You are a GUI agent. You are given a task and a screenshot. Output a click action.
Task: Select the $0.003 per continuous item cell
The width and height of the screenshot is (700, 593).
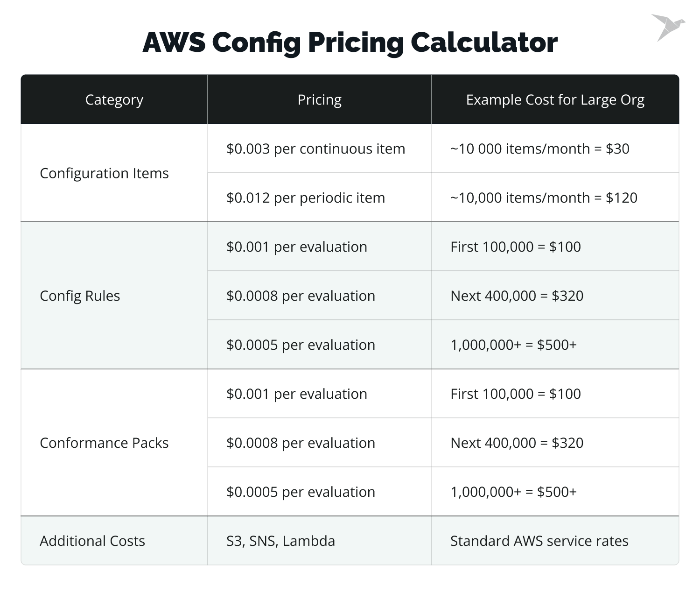coord(315,148)
